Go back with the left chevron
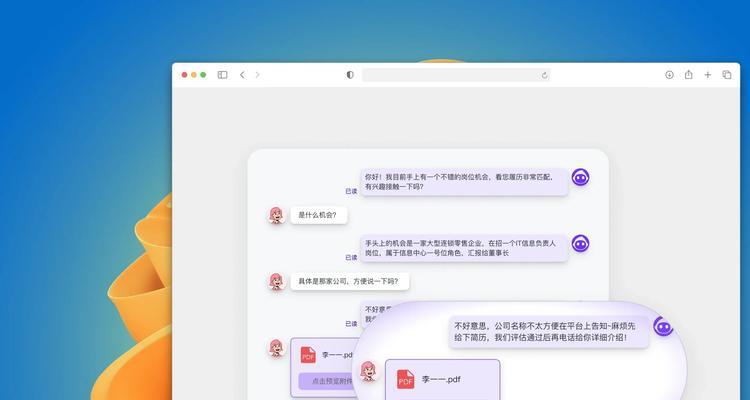Screen dimensions: 750x400 click(x=242, y=75)
